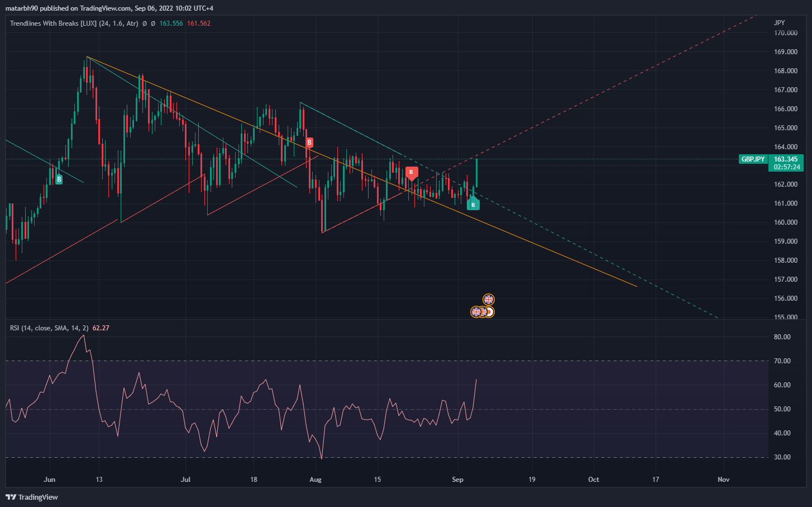The width and height of the screenshot is (812, 507).
Task: Click RSI axis label 70.00
Action: point(782,361)
